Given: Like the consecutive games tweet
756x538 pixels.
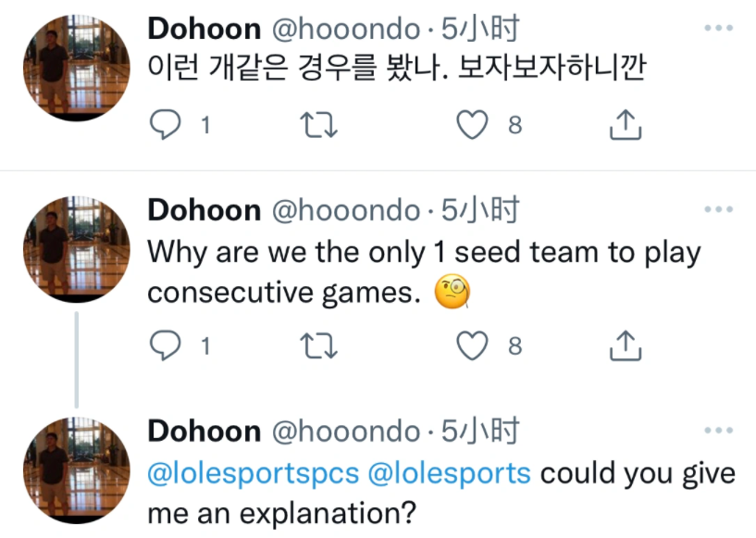Looking at the screenshot, I should click(x=474, y=345).
